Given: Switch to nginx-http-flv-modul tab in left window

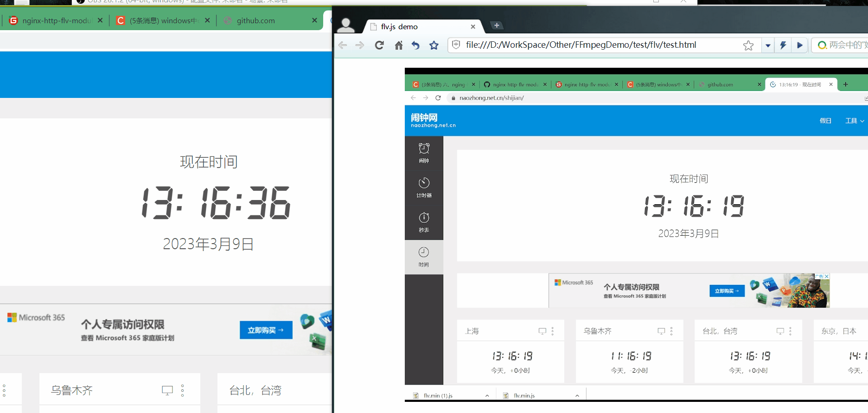Looking at the screenshot, I should [x=56, y=20].
